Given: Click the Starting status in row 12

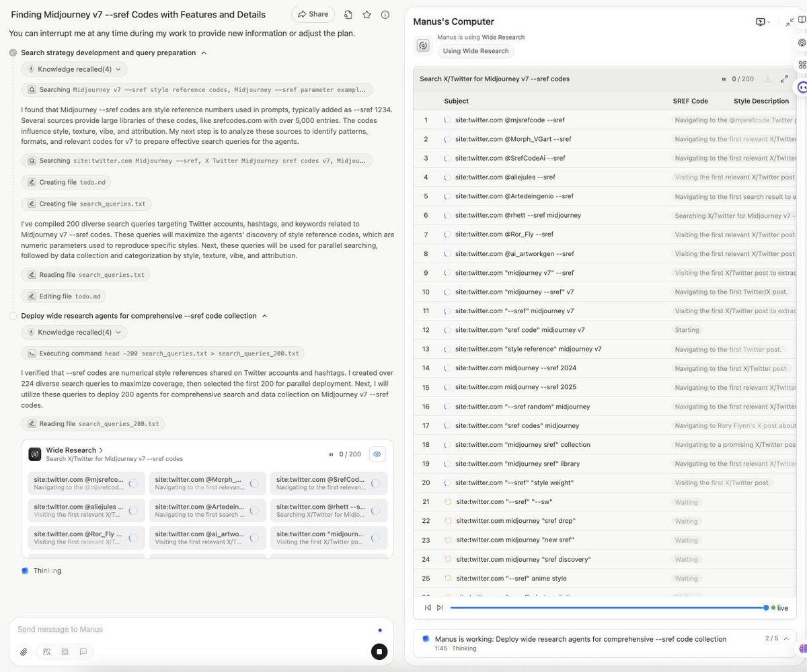Looking at the screenshot, I should [687, 330].
